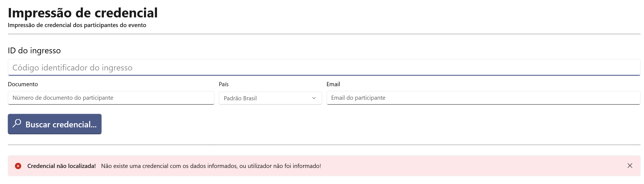The width and height of the screenshot is (644, 184).
Task: Dismiss the error alert with X
Action: tap(630, 165)
